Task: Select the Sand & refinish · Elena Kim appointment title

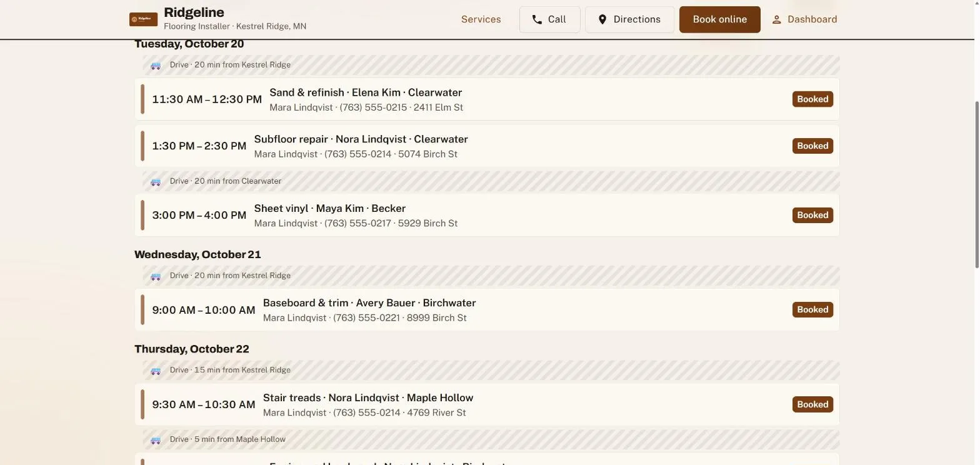Action: [366, 92]
